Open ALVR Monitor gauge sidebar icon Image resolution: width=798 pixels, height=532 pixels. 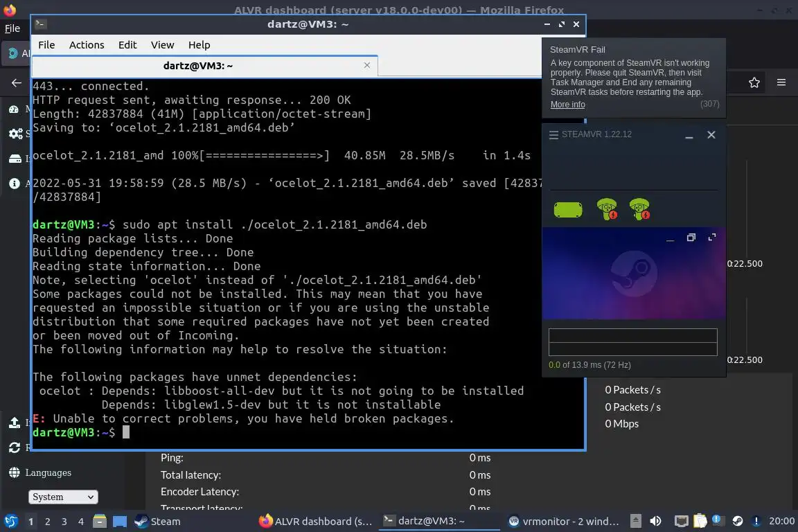15,109
